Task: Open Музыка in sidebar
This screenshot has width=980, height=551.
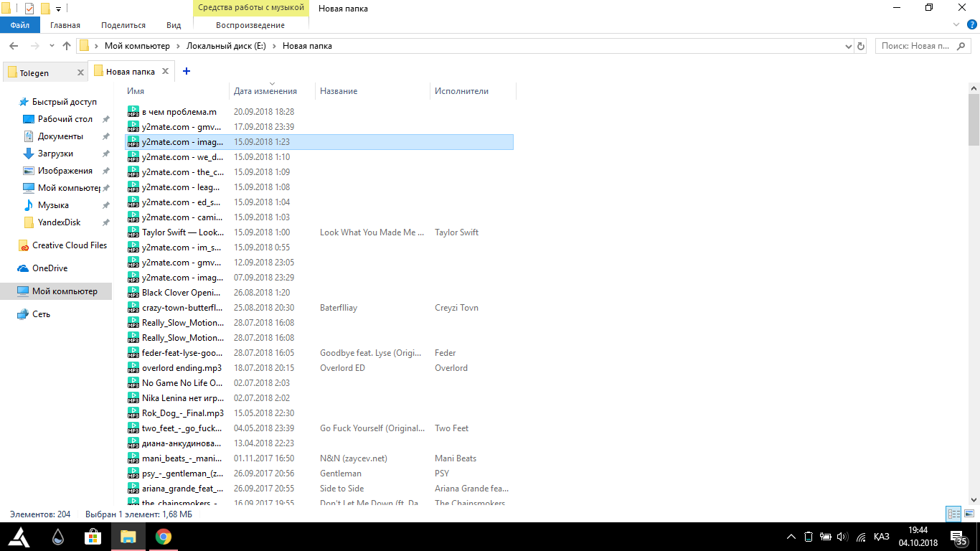Action: 53,205
